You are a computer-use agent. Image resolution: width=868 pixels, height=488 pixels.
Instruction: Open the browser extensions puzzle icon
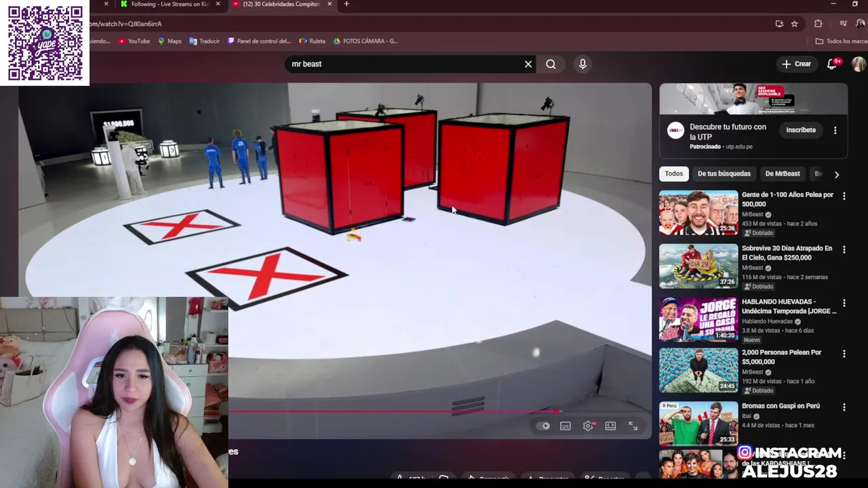[818, 24]
